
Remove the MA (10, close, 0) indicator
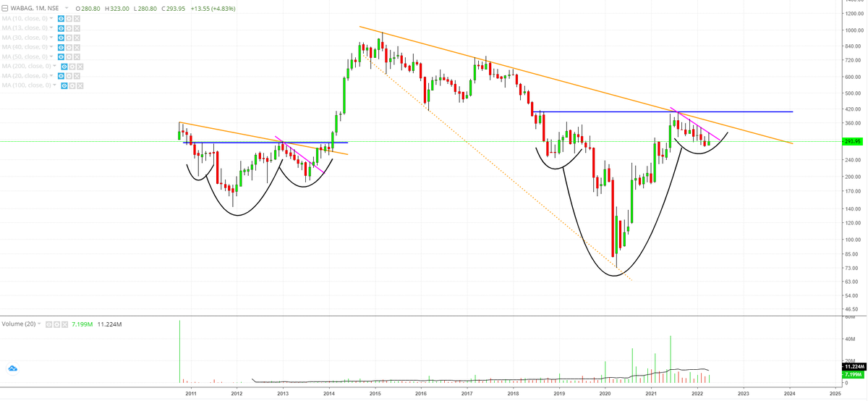point(77,19)
